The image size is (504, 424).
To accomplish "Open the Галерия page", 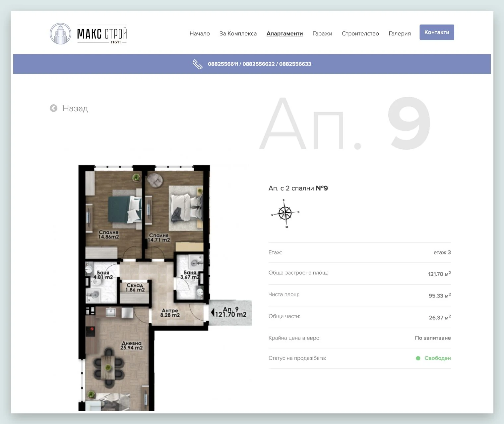I will coord(400,33).
